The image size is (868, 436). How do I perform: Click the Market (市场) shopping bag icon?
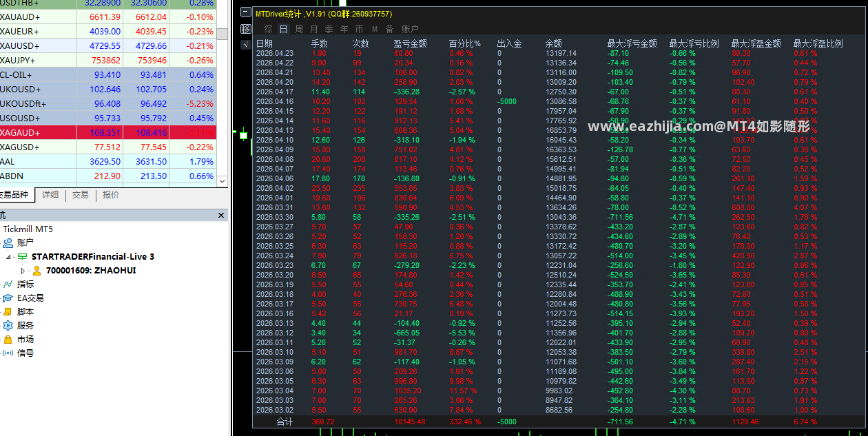pyautogui.click(x=8, y=339)
